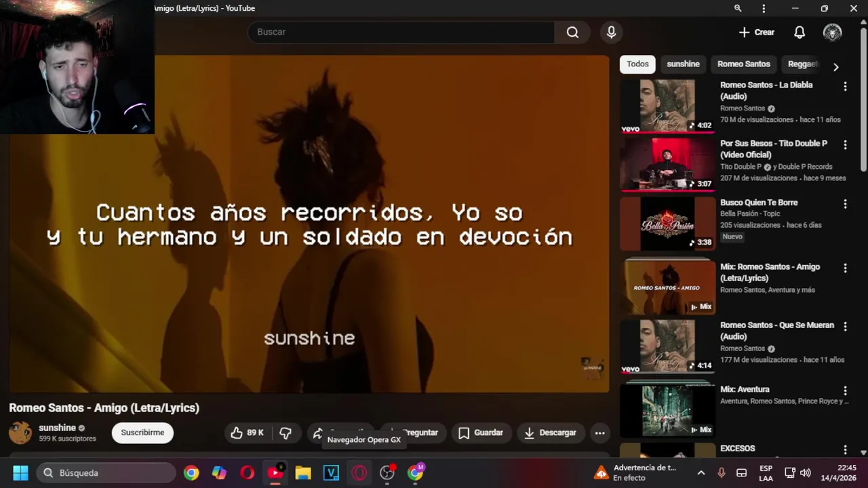Click the Romeo Santos channel under La Diabla
The image size is (868, 488).
(x=743, y=108)
